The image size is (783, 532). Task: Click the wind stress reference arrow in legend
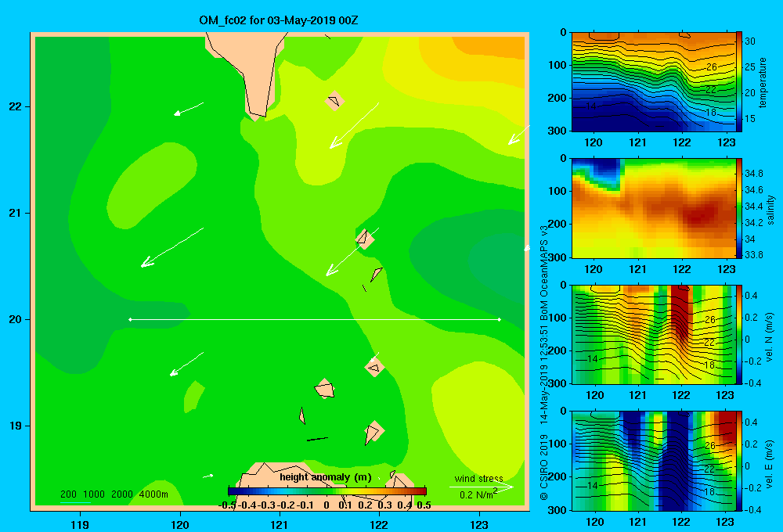pos(481,487)
